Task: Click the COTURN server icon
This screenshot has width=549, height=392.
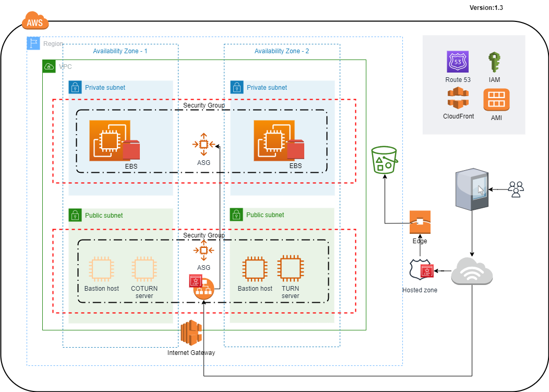Action: coord(144,269)
